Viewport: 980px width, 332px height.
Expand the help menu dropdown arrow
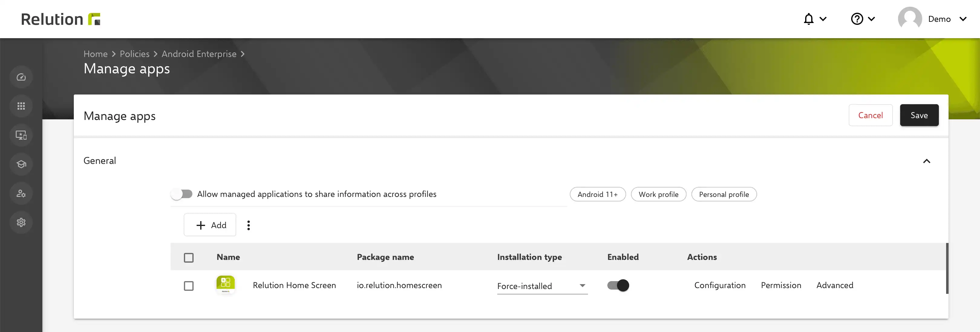click(871, 19)
